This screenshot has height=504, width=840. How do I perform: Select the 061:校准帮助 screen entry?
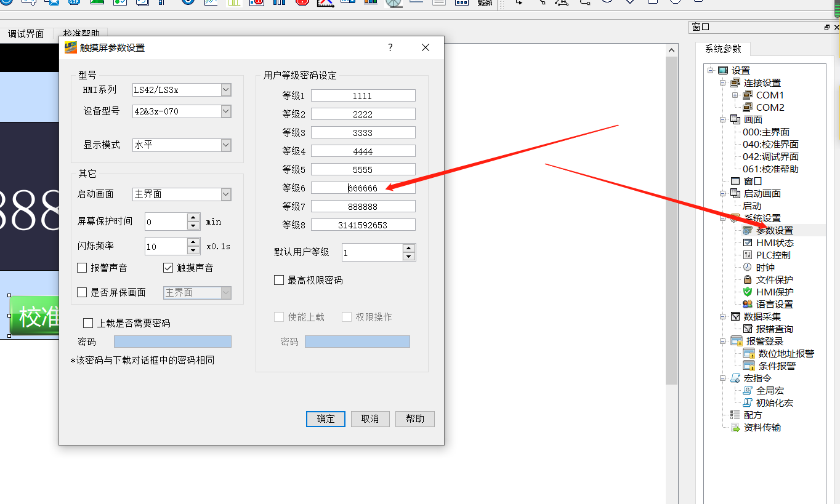pos(770,169)
